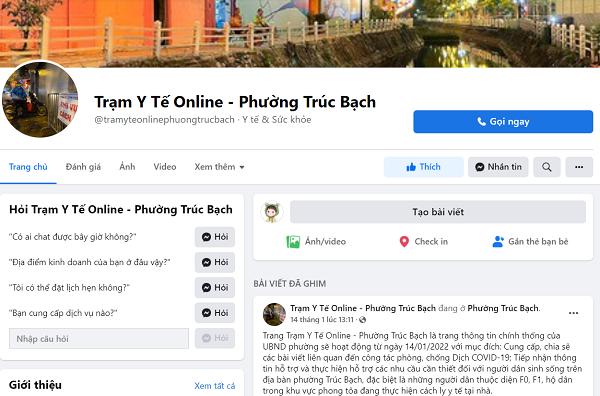Viewport: 600px width, 396px height.
Task: Open the page search magnifier icon
Action: coord(547,167)
